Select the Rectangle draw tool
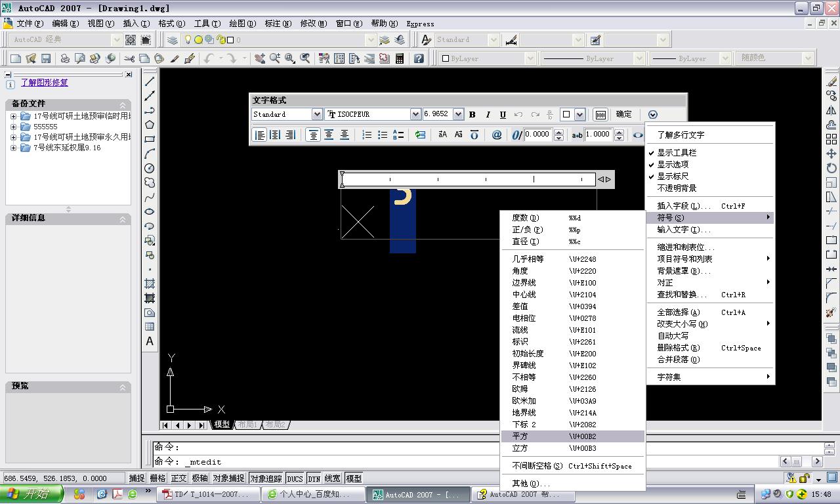 [150, 139]
